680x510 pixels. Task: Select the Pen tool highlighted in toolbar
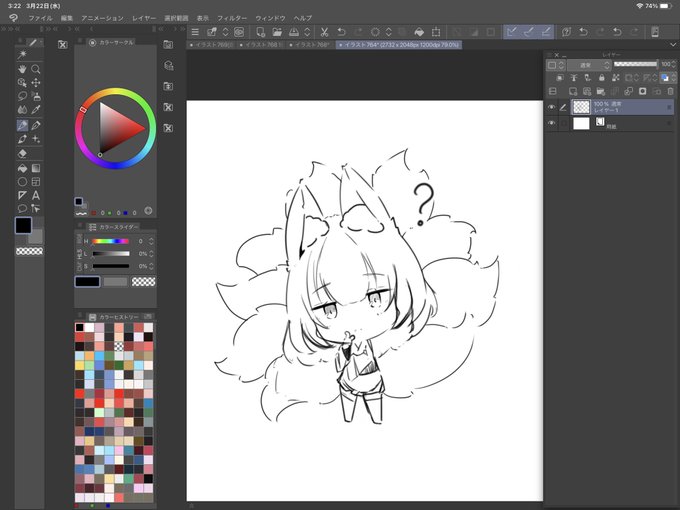(x=22, y=125)
